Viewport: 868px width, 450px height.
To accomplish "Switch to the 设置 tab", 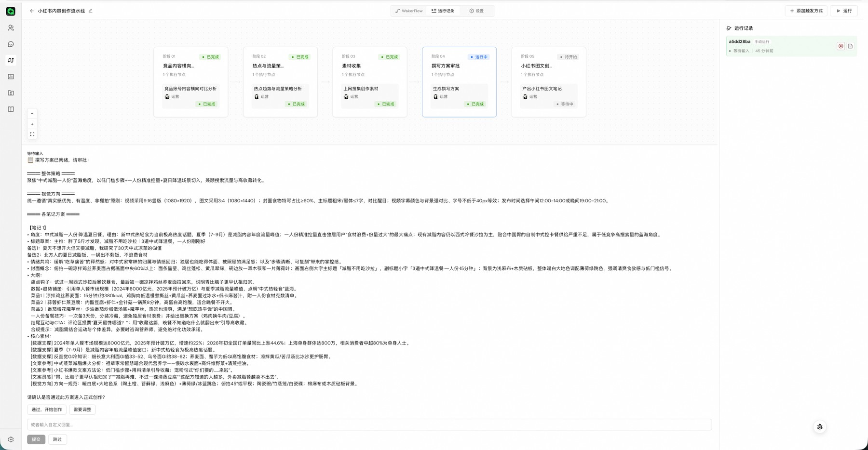I will point(476,11).
